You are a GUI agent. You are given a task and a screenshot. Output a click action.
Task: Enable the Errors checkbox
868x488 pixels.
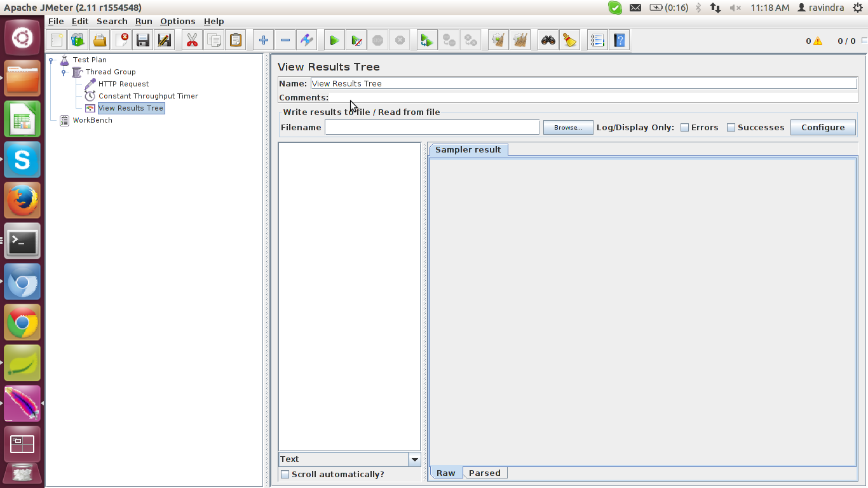tap(684, 128)
